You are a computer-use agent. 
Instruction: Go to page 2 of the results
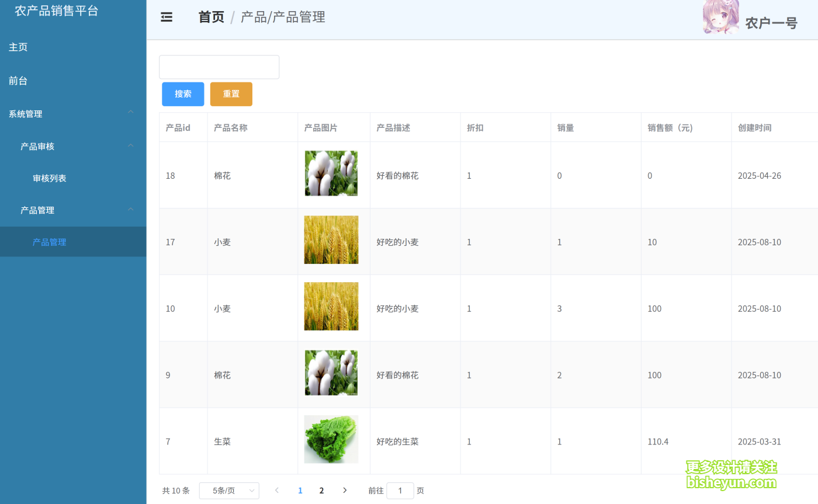point(321,491)
